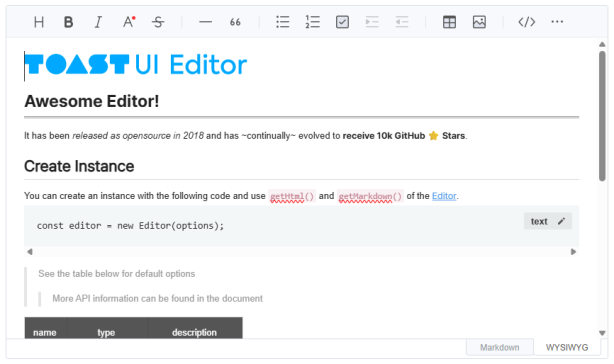The width and height of the screenshot is (614, 364).
Task: Click the 'Create Instance' heading
Action: coord(79,166)
